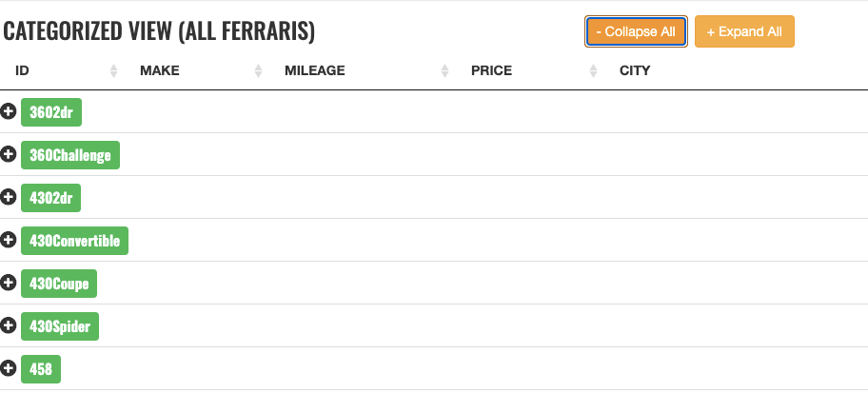Sort by MILEAGE column header
This screenshot has width=868, height=393.
(x=314, y=70)
